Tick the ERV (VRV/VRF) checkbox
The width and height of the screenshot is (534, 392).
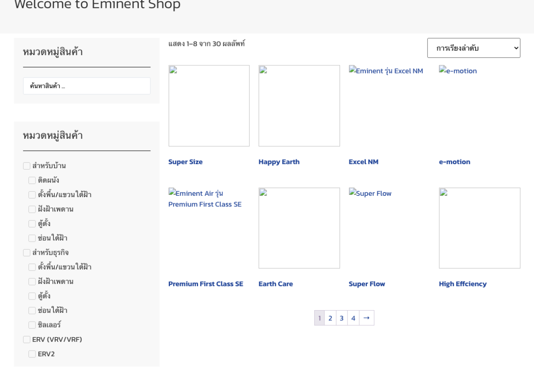27,339
